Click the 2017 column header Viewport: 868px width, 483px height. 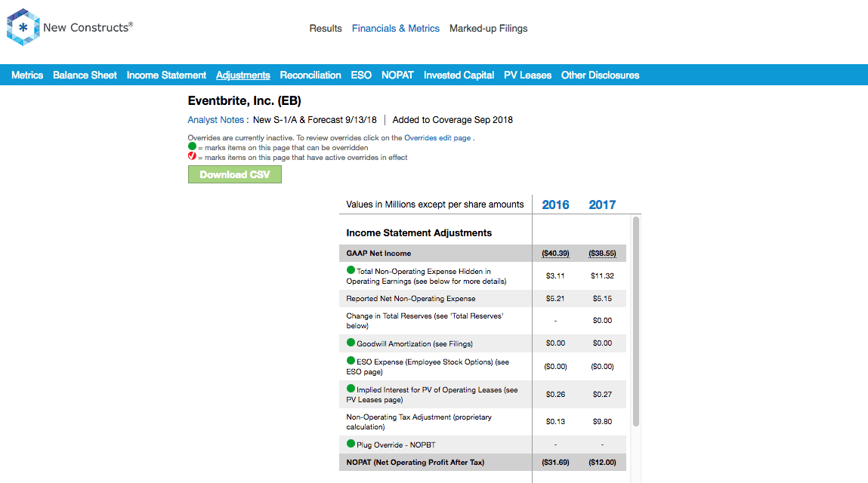(x=602, y=205)
